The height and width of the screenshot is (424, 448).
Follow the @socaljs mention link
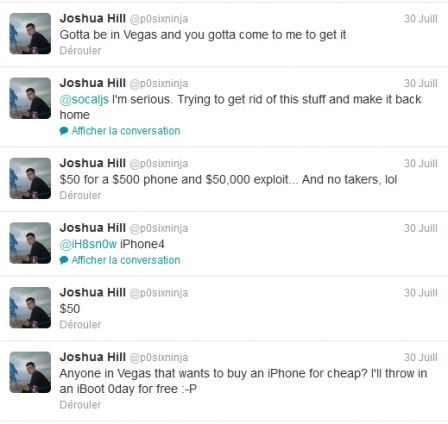click(x=84, y=99)
